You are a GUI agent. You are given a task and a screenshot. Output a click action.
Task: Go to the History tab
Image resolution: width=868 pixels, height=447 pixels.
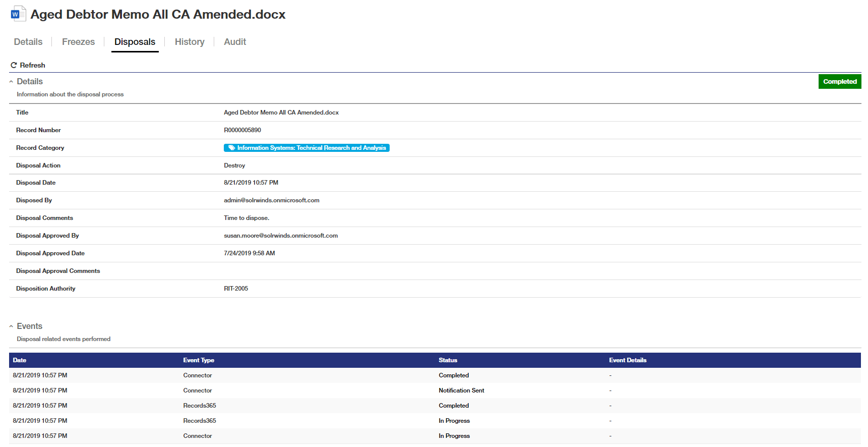point(190,42)
